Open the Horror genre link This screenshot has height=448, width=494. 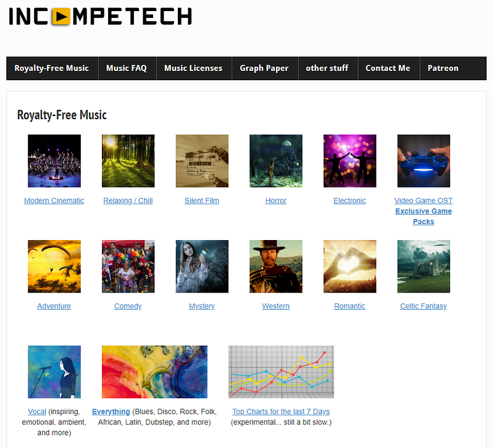pos(276,201)
